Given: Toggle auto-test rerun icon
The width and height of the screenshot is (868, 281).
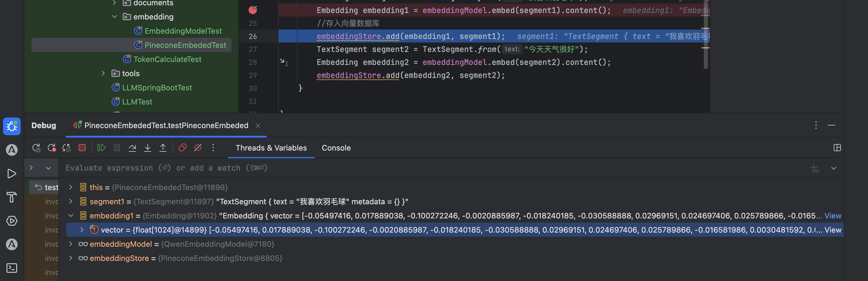Looking at the screenshot, I should [x=67, y=148].
